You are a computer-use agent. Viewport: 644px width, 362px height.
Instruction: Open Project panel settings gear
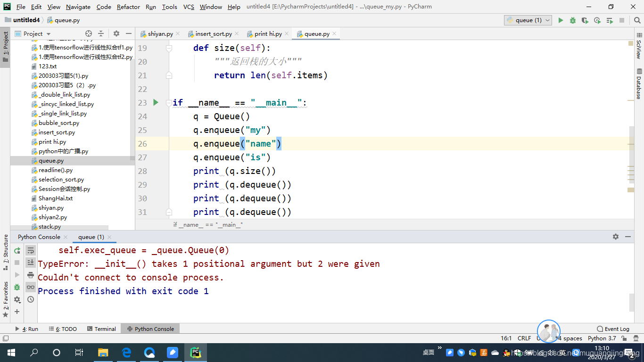[116, 33]
